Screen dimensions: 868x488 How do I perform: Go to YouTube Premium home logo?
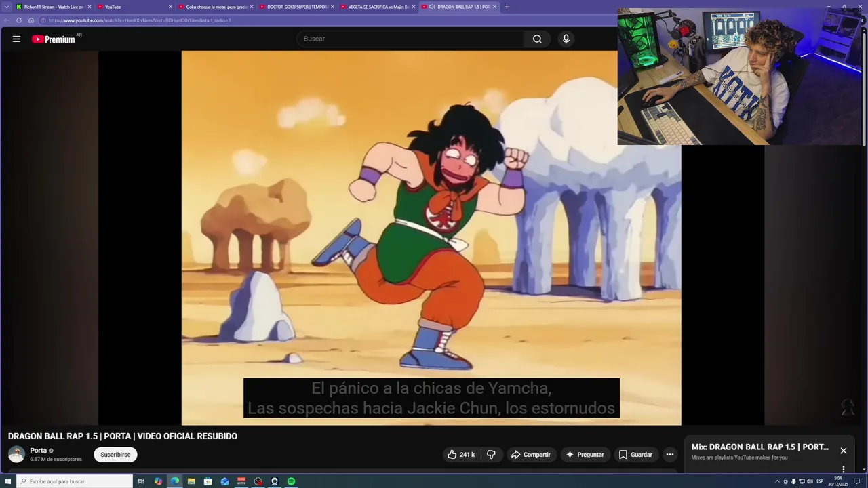click(x=54, y=39)
